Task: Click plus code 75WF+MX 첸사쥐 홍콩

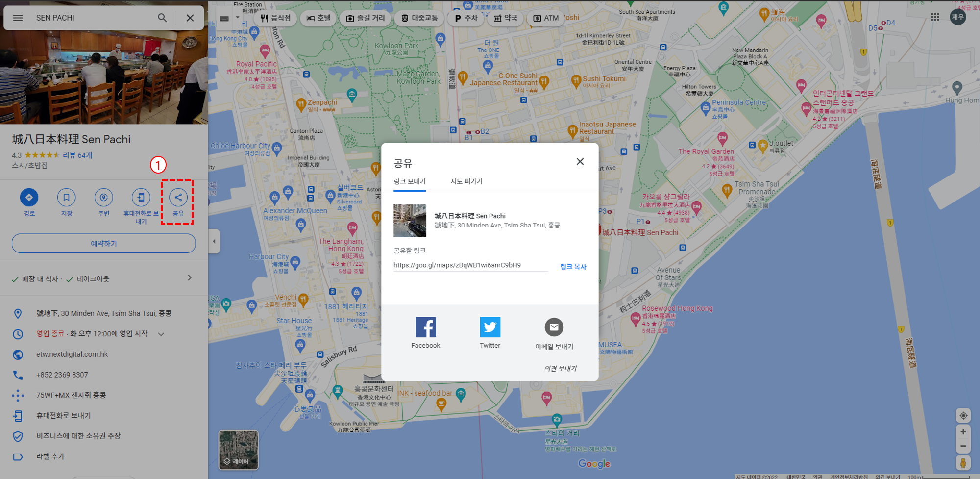Action: [x=71, y=395]
